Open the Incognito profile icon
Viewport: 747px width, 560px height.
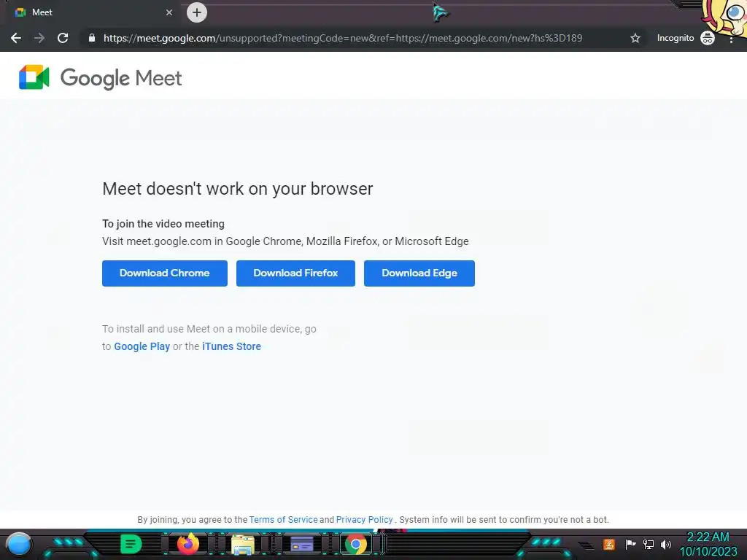click(707, 38)
